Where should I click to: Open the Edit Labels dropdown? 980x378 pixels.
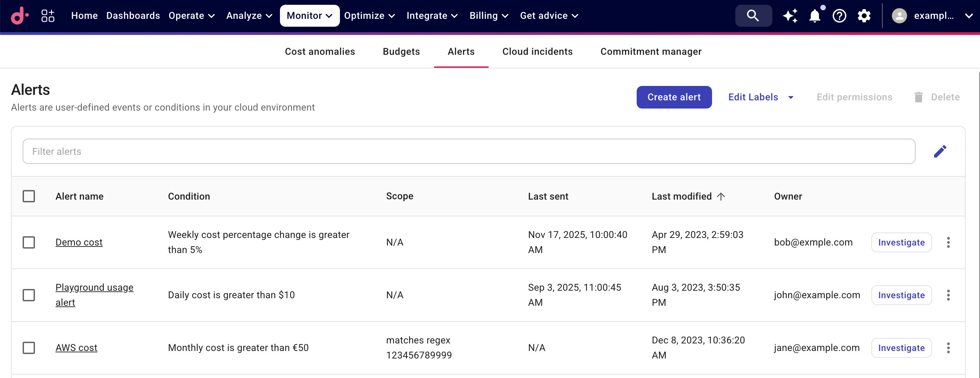(761, 97)
